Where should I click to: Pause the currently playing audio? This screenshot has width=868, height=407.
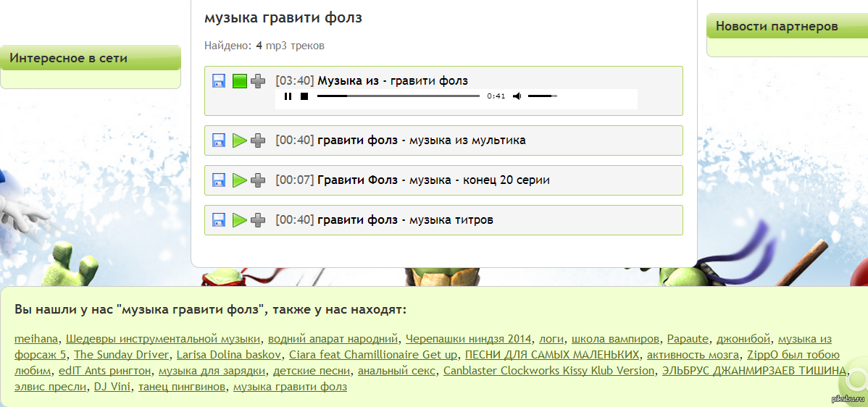pos(288,96)
